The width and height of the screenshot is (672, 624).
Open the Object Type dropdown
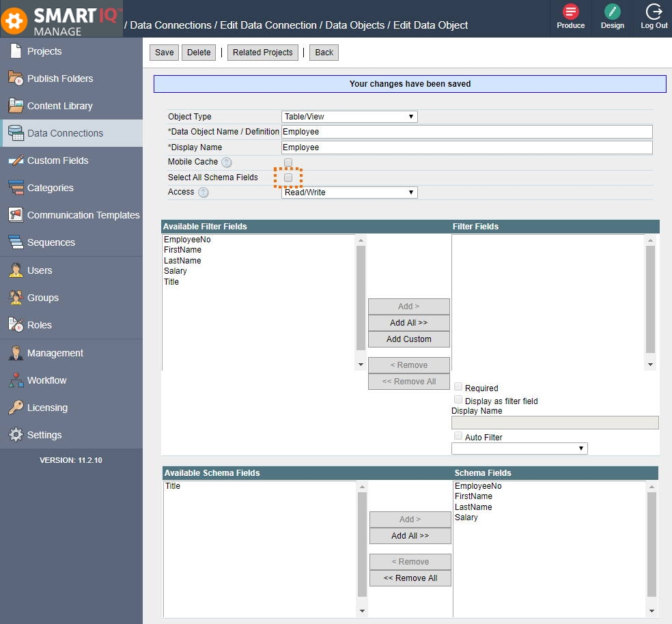(349, 117)
